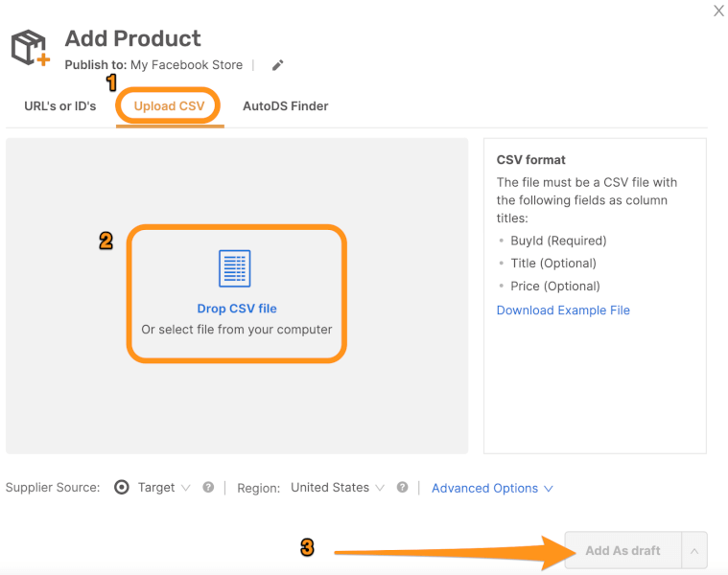
Task: Open the AutoDS Finder tab
Action: 286,106
